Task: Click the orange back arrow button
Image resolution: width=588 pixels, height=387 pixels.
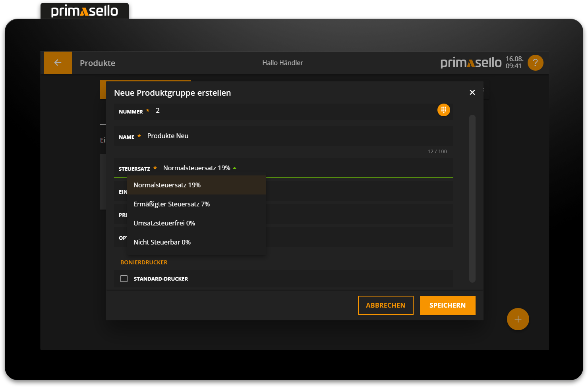Action: click(58, 63)
